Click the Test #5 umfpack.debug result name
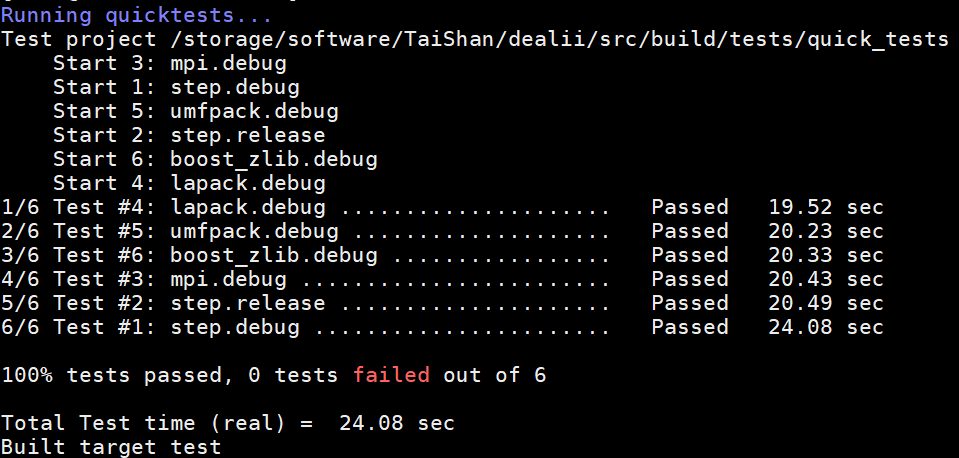Viewport: 959px width, 458px height. tap(254, 231)
